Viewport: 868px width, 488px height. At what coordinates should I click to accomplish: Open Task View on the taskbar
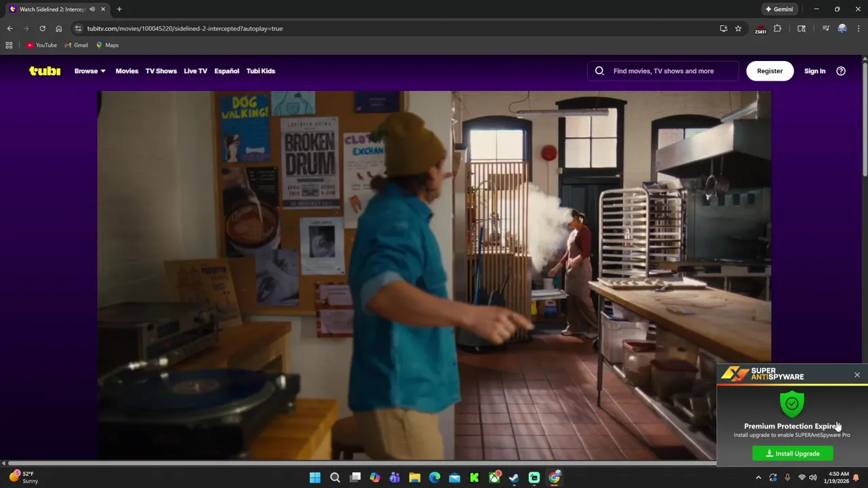click(355, 478)
